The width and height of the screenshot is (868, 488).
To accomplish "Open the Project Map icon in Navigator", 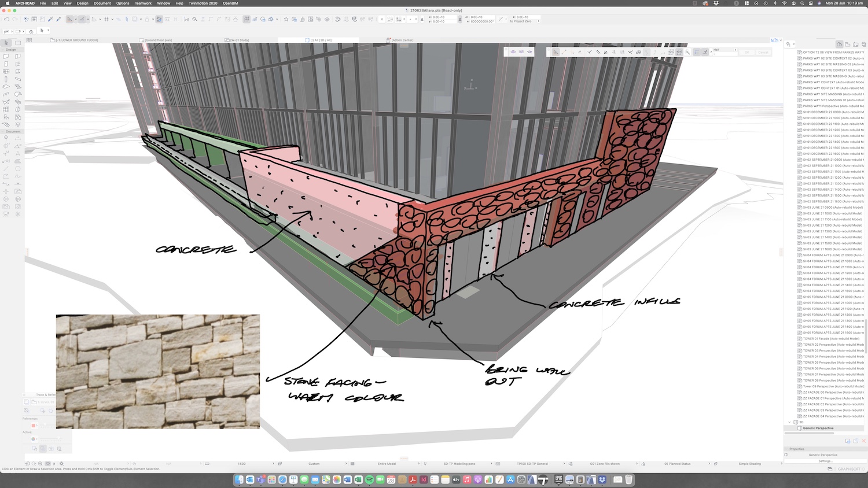I will pyautogui.click(x=839, y=44).
